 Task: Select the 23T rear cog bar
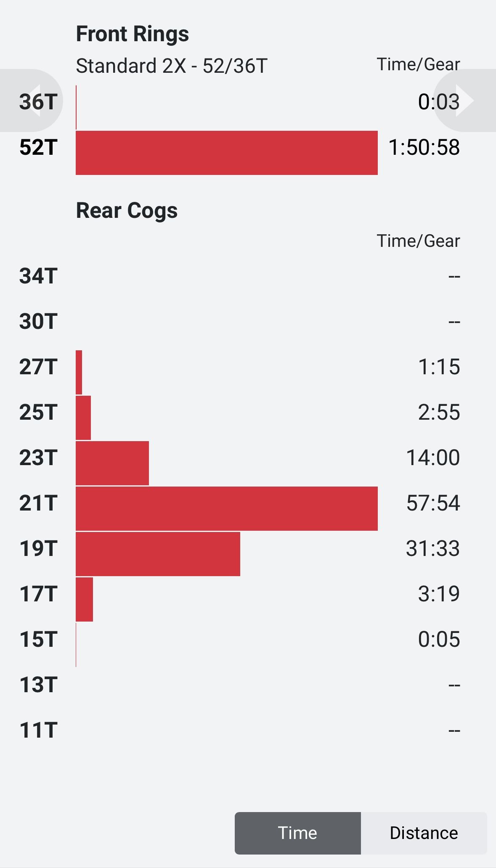click(x=112, y=463)
